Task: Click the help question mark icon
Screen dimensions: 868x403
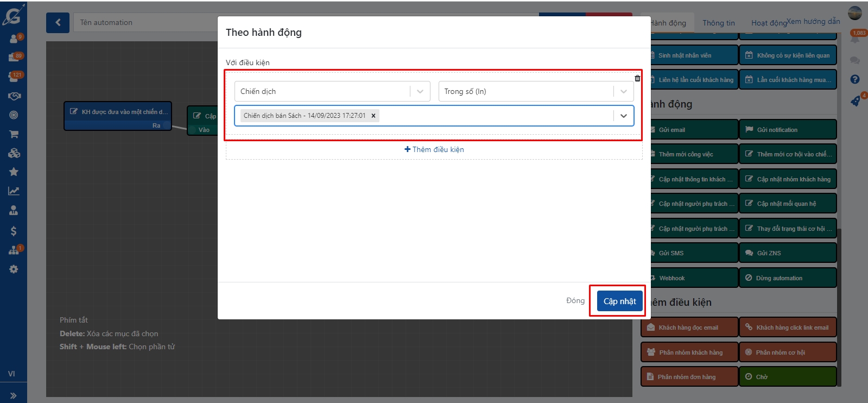Action: point(855,79)
